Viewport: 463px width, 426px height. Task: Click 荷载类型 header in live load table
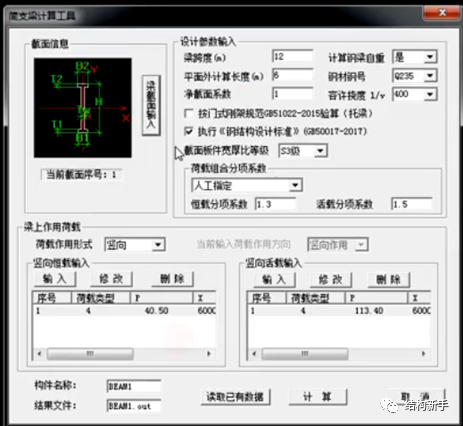(x=315, y=297)
